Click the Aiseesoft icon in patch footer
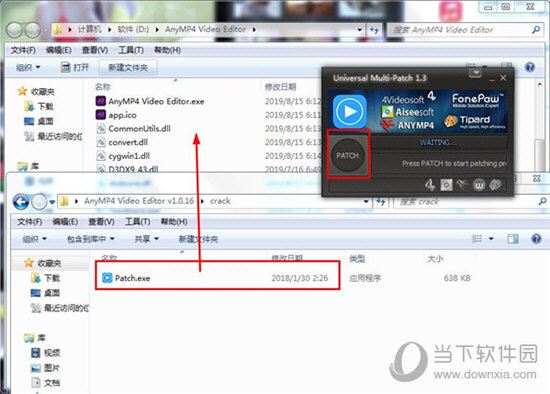550x394 pixels. (446, 185)
